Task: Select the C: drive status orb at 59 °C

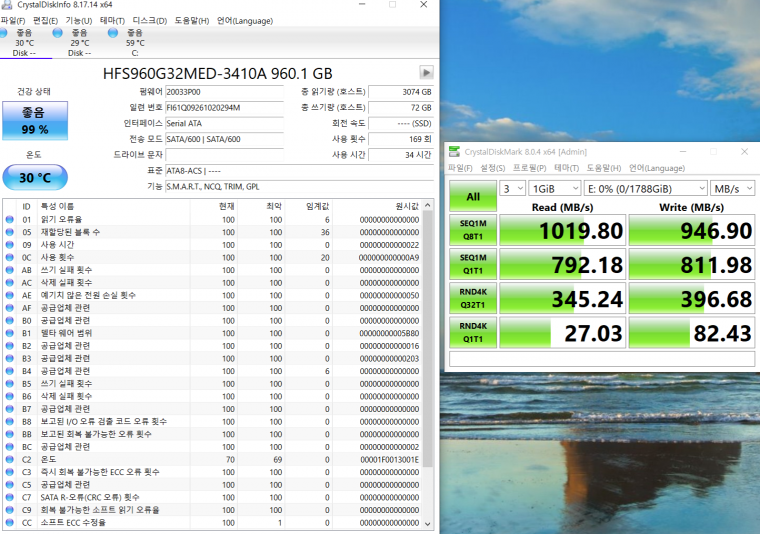Action: coord(113,32)
